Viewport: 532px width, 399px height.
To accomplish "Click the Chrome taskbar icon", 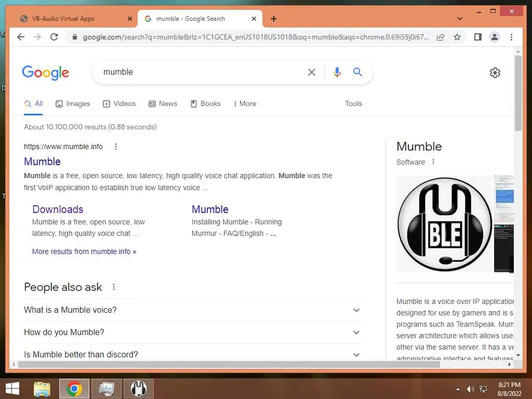I will click(74, 389).
